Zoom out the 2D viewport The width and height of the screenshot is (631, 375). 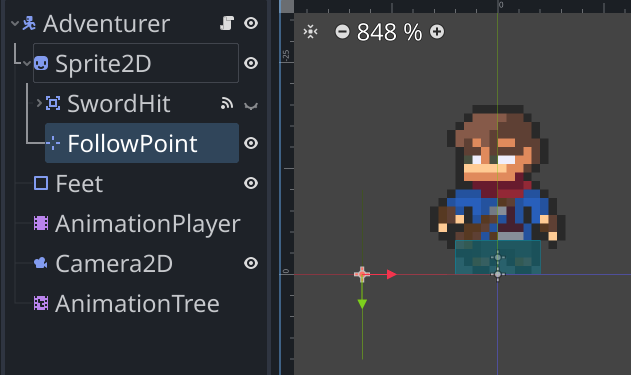pyautogui.click(x=342, y=31)
